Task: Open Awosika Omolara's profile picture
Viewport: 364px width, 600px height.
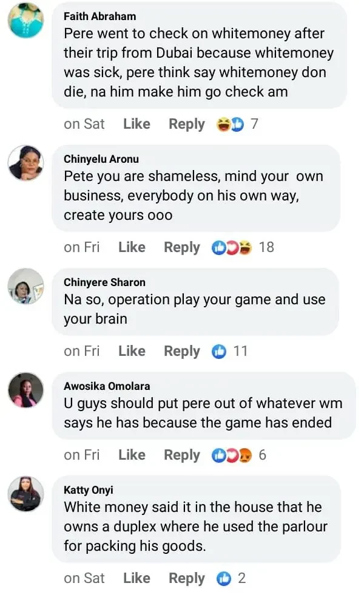Action: click(x=25, y=390)
